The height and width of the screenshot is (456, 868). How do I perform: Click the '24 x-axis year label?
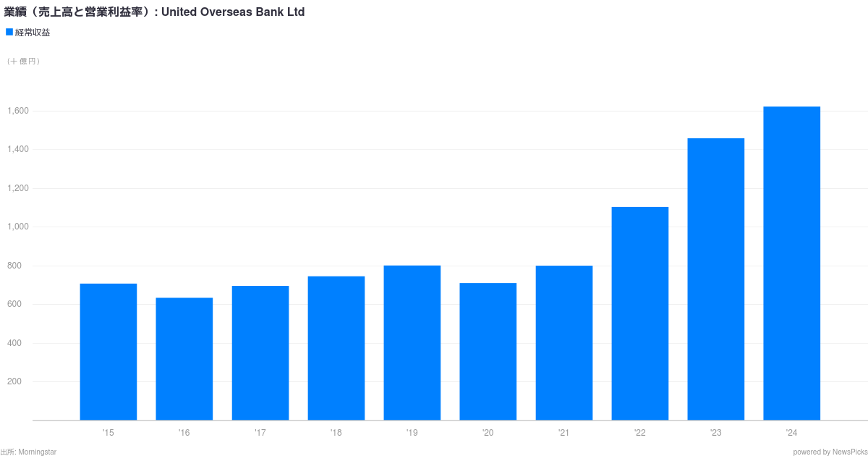click(792, 433)
